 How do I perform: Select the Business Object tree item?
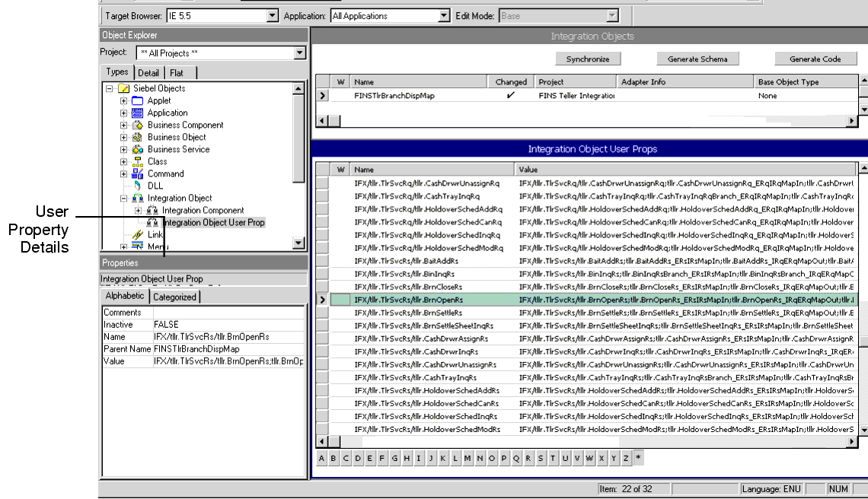point(177,137)
